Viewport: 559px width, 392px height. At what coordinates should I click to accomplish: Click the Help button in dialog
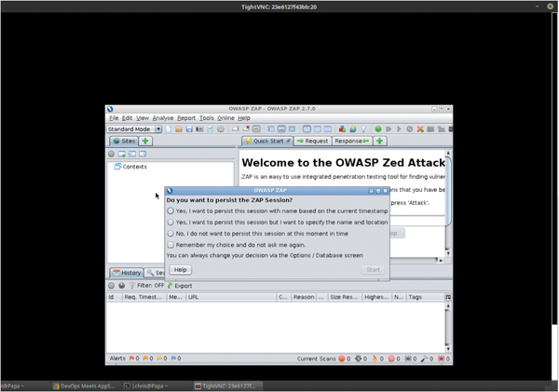click(181, 270)
